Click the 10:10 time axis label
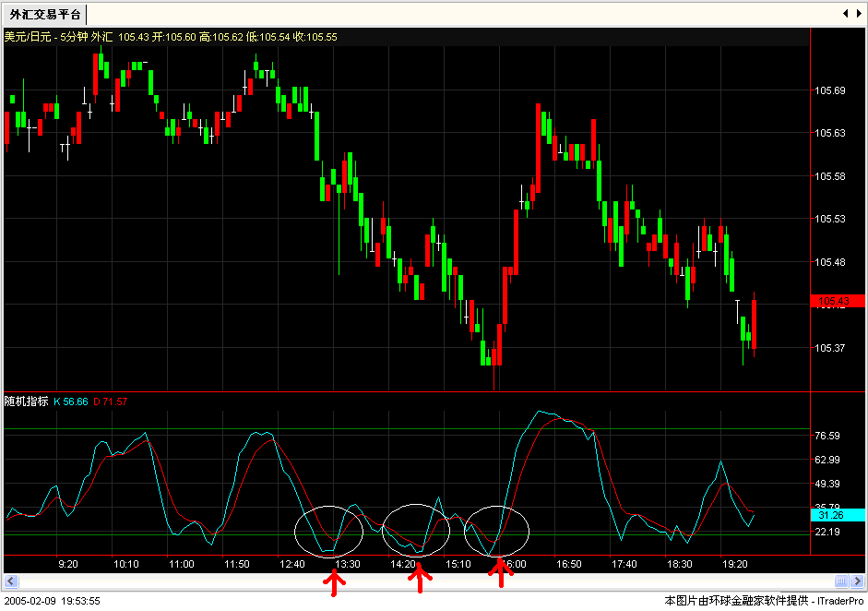Image resolution: width=868 pixels, height=611 pixels. [126, 564]
